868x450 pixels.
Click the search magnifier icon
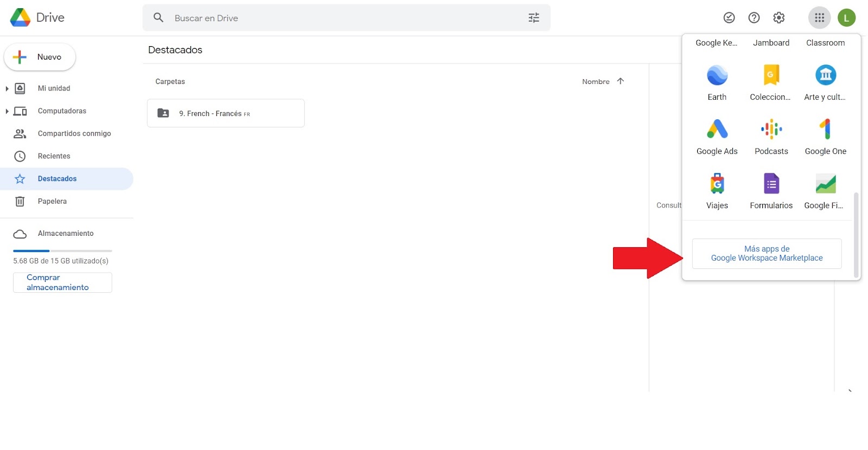[158, 18]
